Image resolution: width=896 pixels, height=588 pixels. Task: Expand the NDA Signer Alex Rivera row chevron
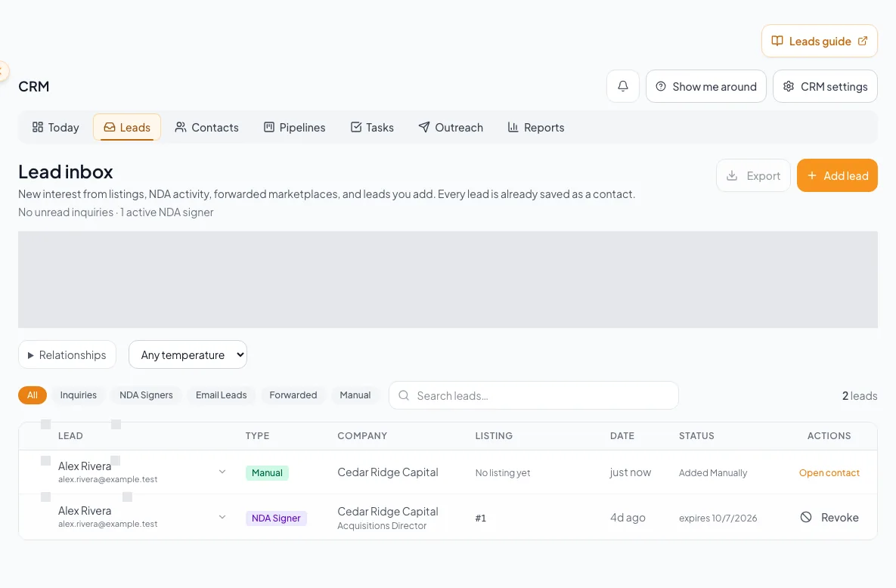point(222,517)
